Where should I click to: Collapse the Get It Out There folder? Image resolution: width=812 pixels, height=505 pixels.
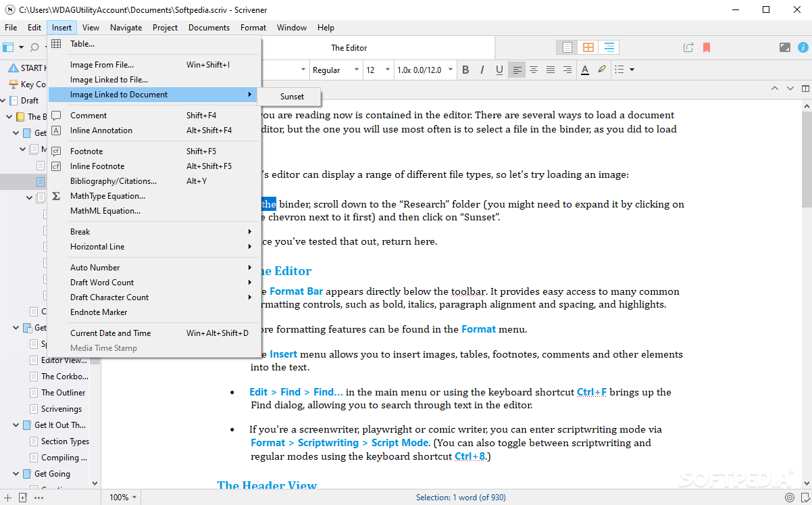pyautogui.click(x=16, y=425)
